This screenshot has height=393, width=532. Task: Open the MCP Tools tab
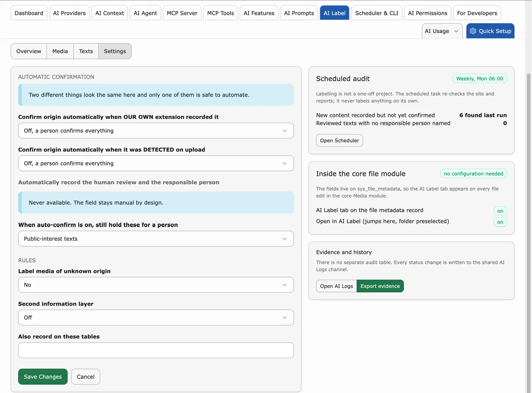[x=221, y=13]
